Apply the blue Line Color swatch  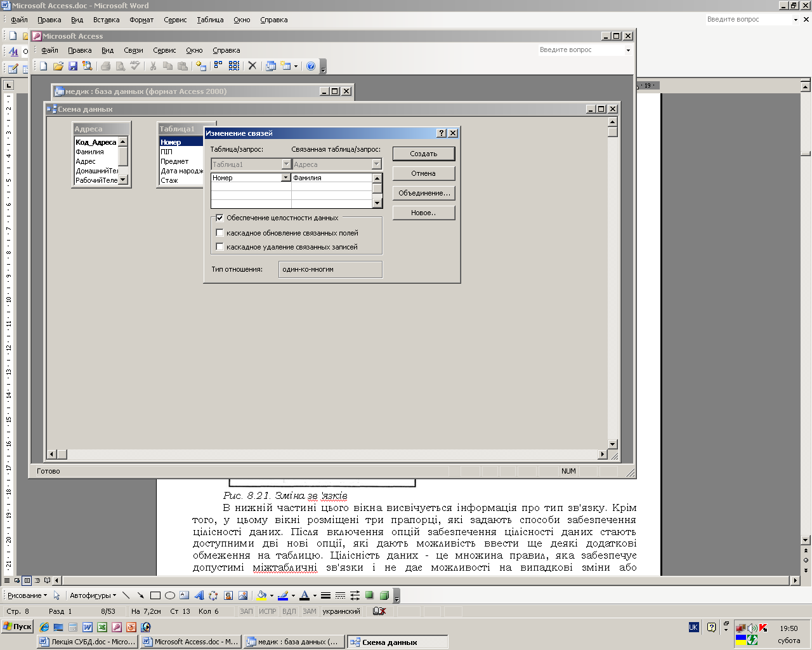coord(283,595)
